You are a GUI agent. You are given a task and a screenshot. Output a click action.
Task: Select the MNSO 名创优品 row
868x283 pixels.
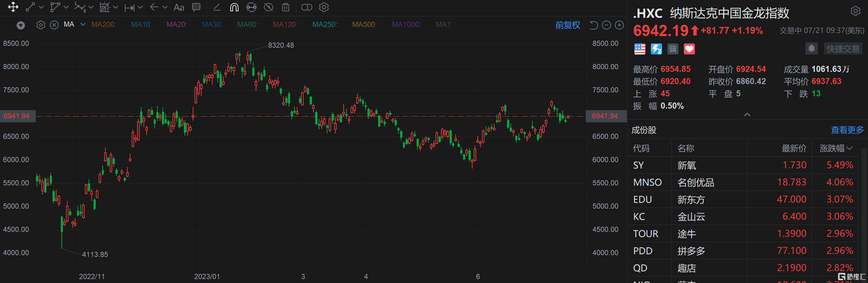coord(743,182)
